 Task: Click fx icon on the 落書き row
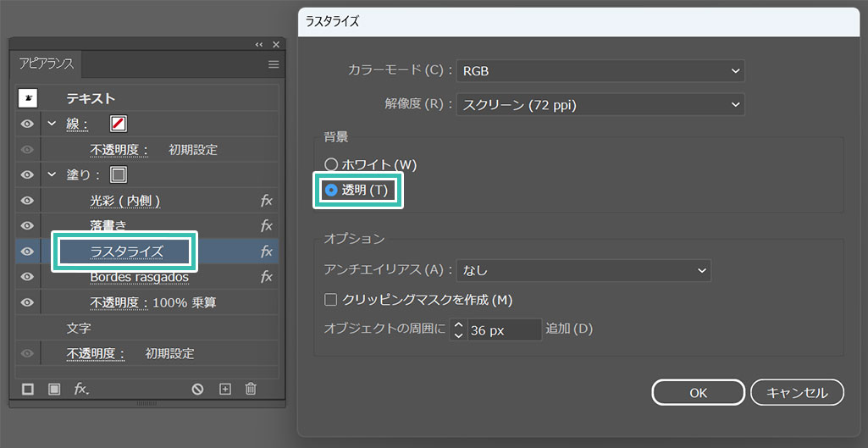click(x=266, y=226)
